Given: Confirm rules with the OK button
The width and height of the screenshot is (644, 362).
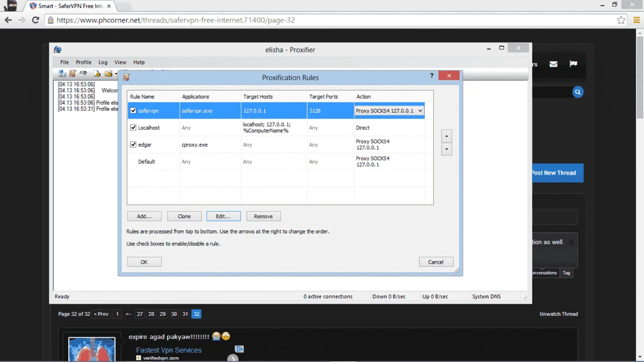Looking at the screenshot, I should tap(144, 262).
